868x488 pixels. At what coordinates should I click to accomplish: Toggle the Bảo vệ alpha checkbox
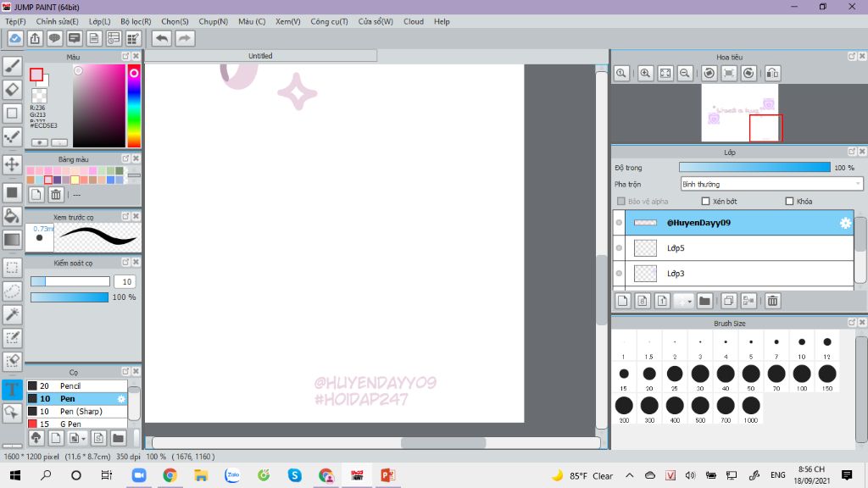point(621,202)
